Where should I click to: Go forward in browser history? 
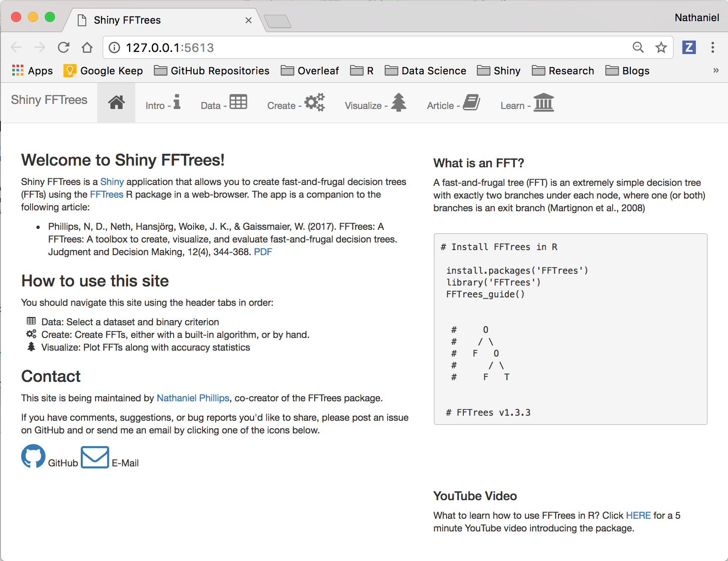click(40, 47)
